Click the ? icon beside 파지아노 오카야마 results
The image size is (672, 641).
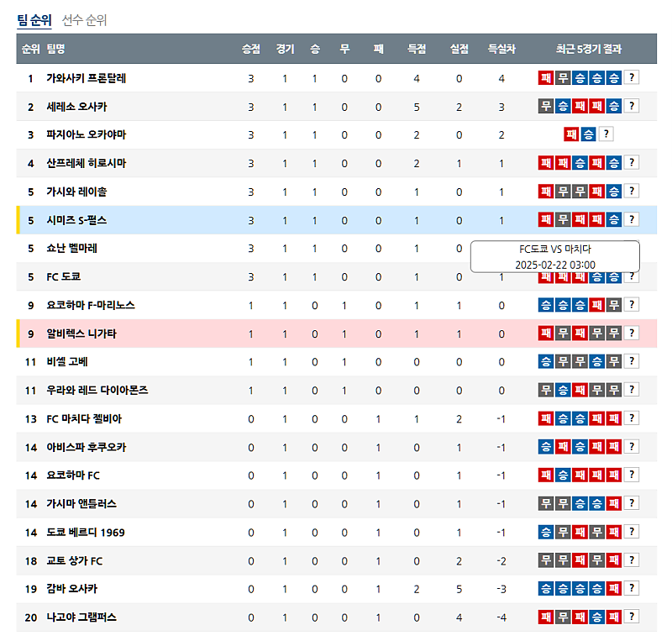click(606, 133)
